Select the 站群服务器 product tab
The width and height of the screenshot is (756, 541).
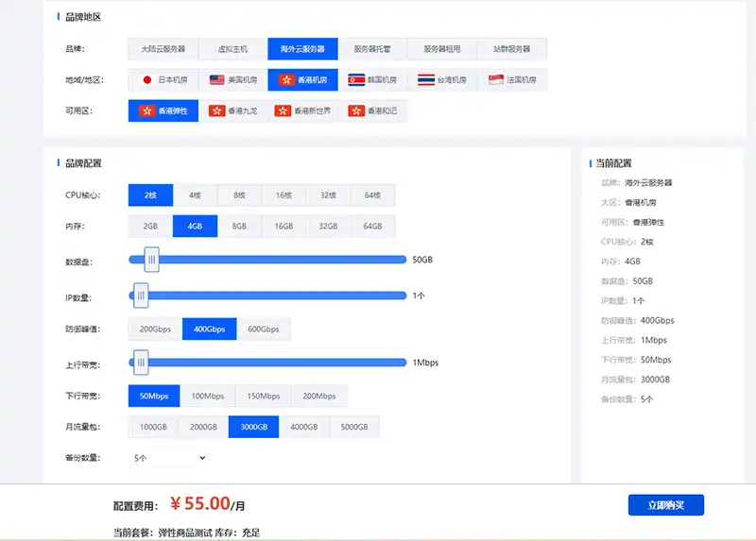(512, 49)
